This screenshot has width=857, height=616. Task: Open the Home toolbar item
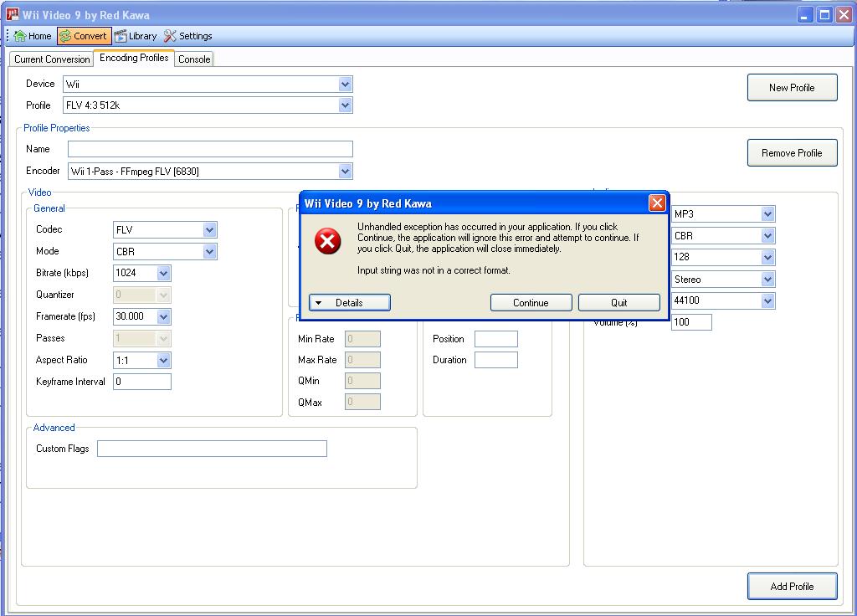33,36
